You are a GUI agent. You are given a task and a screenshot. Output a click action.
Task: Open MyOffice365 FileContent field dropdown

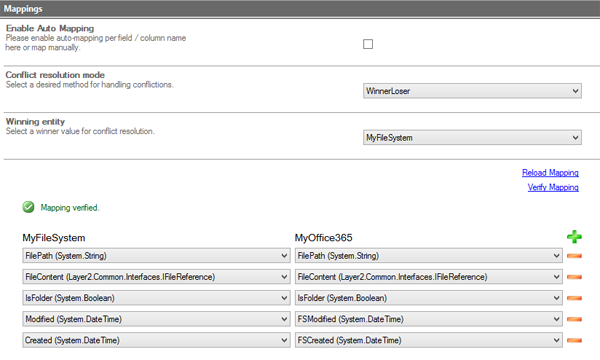(429, 277)
